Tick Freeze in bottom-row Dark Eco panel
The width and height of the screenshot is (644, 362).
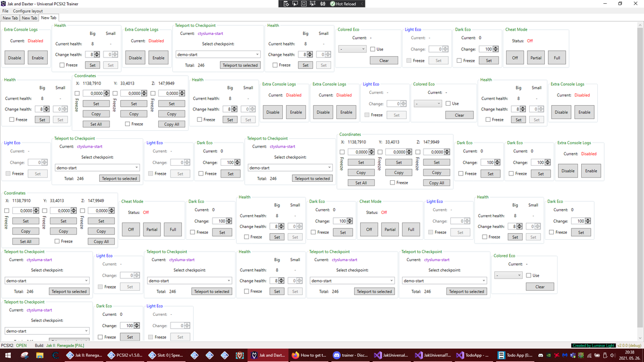click(101, 337)
